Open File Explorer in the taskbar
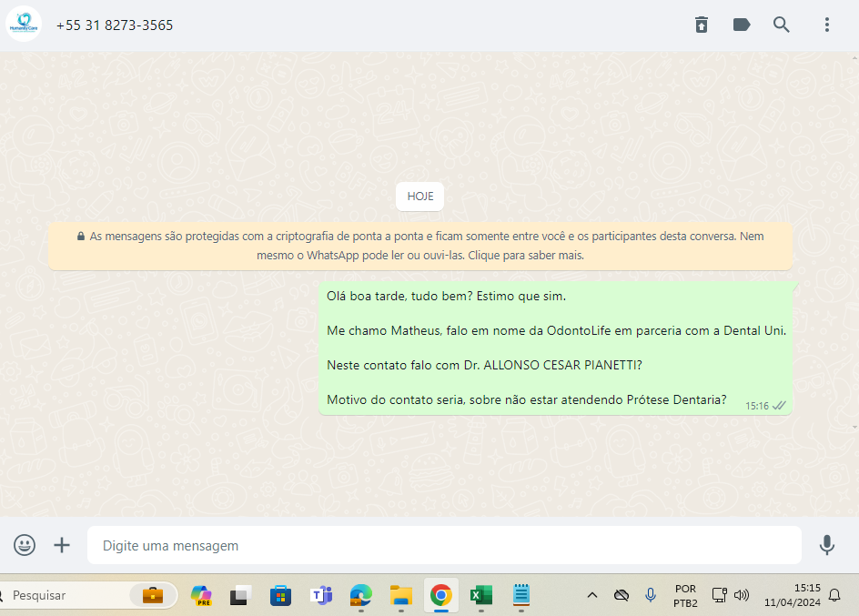This screenshot has height=616, width=859. pyautogui.click(x=401, y=596)
